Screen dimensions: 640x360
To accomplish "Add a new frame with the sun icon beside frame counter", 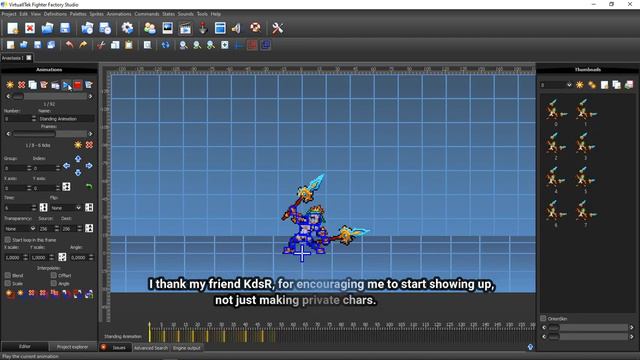I will coord(78,145).
